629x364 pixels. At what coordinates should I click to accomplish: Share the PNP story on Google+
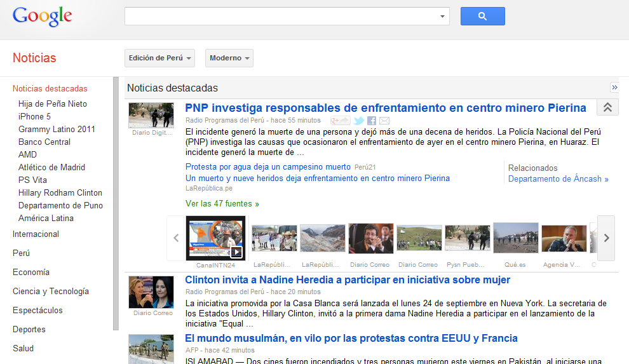[340, 120]
